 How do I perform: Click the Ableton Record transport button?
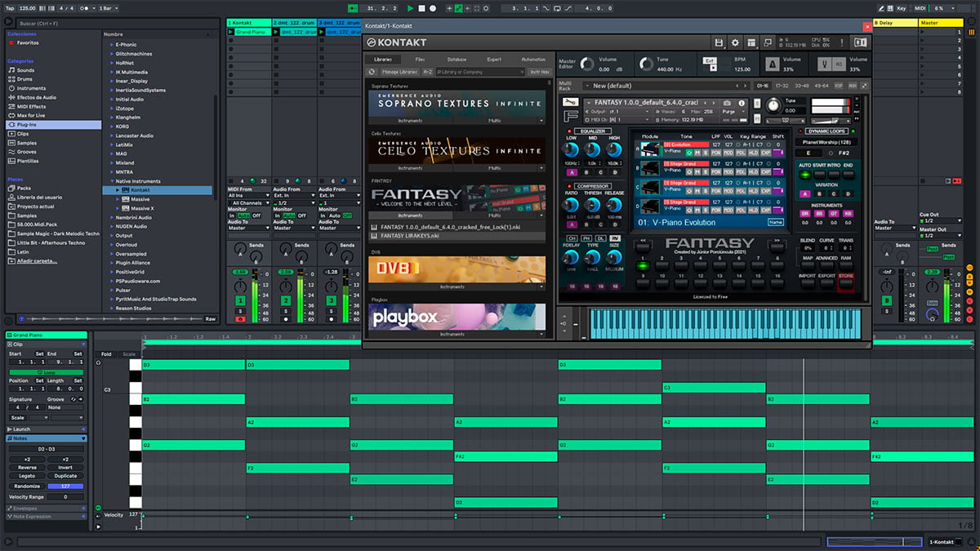tap(433, 7)
